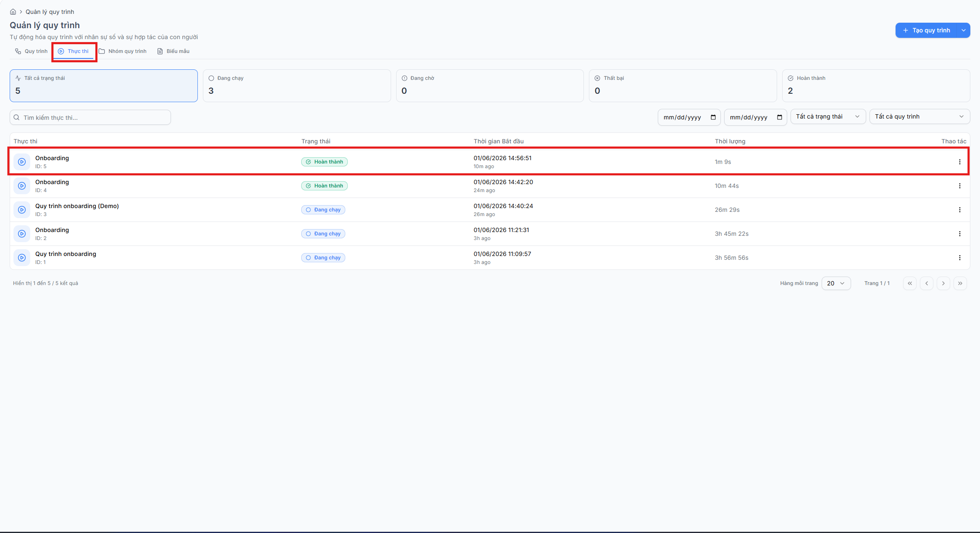
Task: Open Tất cả quy trình dropdown
Action: coord(920,116)
